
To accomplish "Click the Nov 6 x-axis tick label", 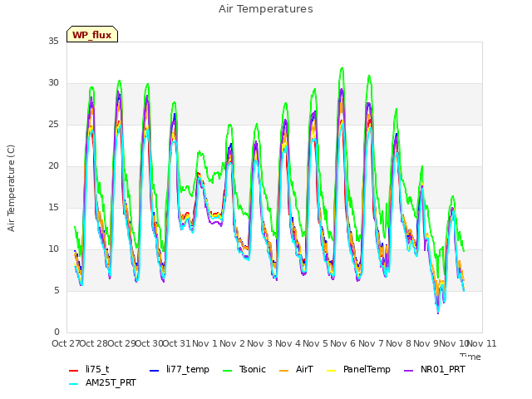I will pyautogui.click(x=343, y=343).
